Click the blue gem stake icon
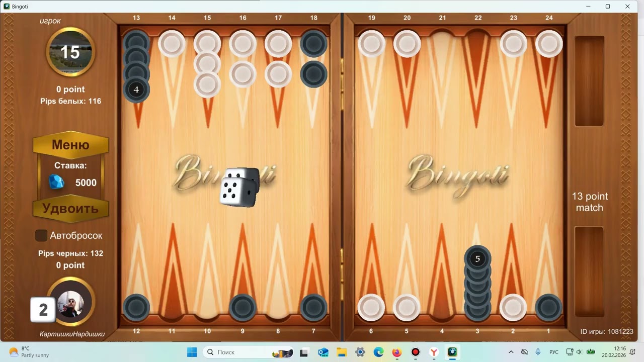644x362 pixels. pos(56,182)
